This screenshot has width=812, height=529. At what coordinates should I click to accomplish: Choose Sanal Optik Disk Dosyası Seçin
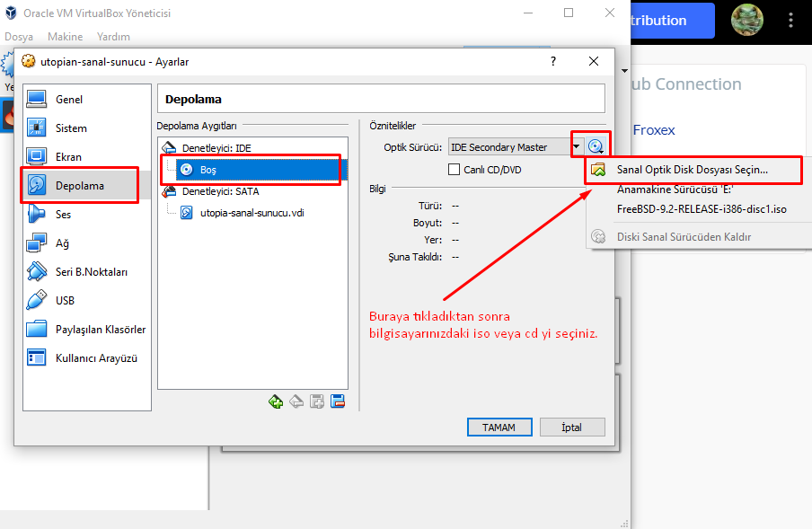[x=693, y=170]
